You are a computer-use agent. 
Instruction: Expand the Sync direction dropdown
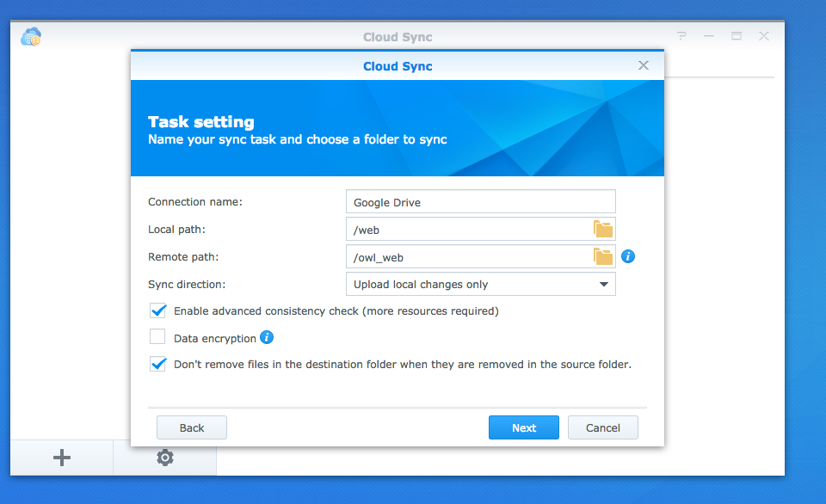(603, 284)
